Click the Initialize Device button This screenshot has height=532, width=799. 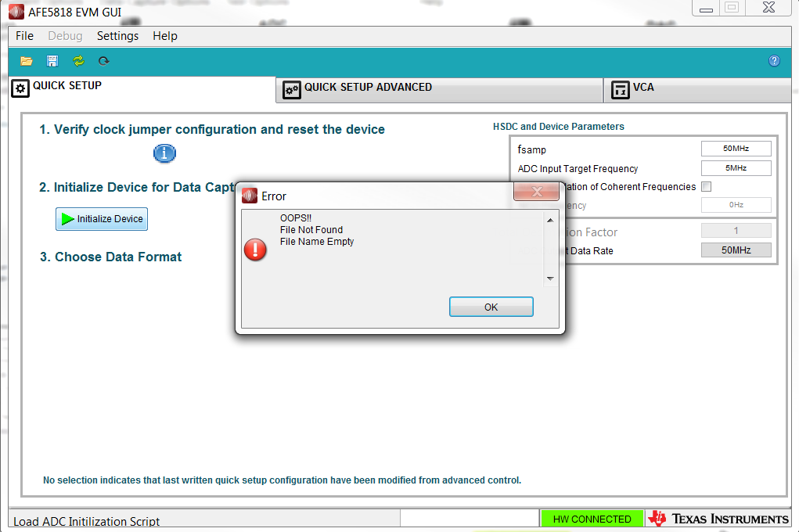[x=102, y=218]
